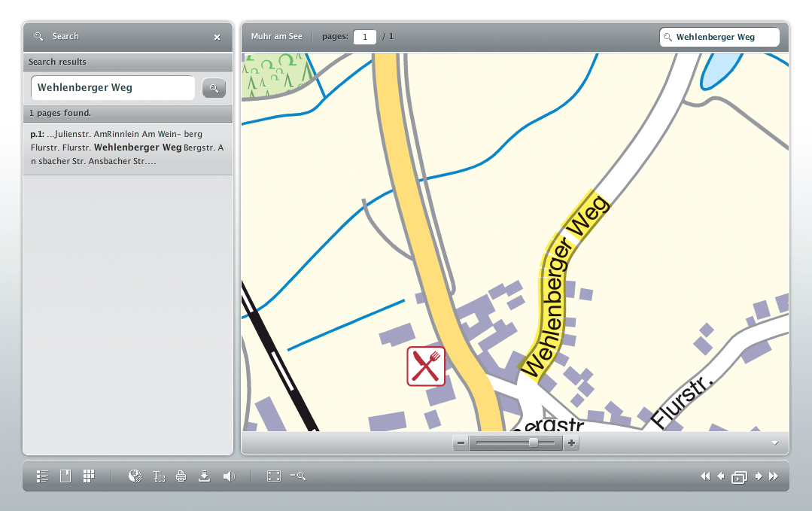Activate the text selection tool

[159, 476]
